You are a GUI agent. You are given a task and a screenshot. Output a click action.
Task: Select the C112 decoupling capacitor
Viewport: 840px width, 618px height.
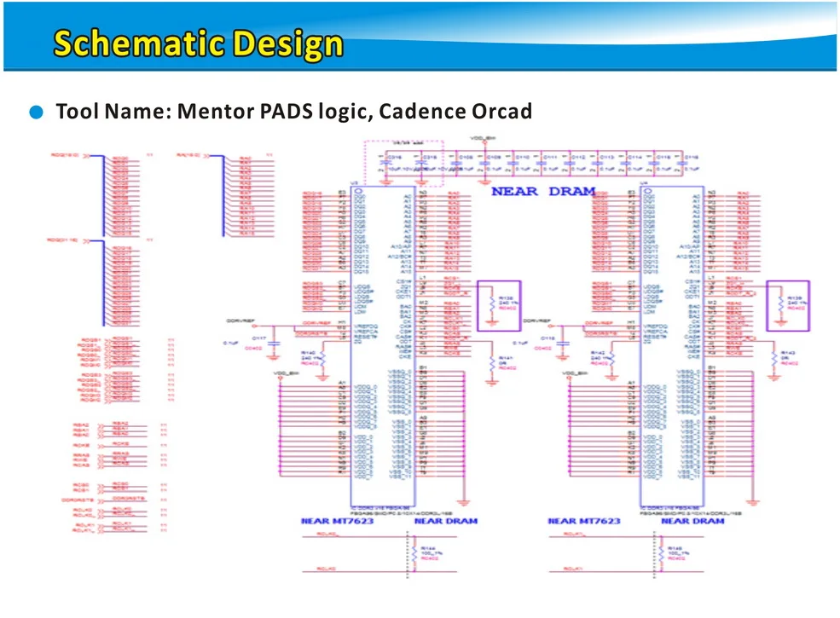(570, 163)
